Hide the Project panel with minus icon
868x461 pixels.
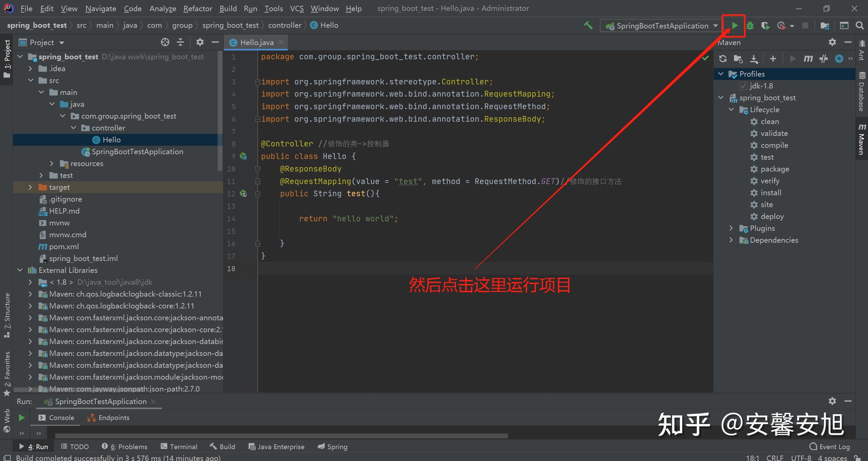pyautogui.click(x=215, y=42)
